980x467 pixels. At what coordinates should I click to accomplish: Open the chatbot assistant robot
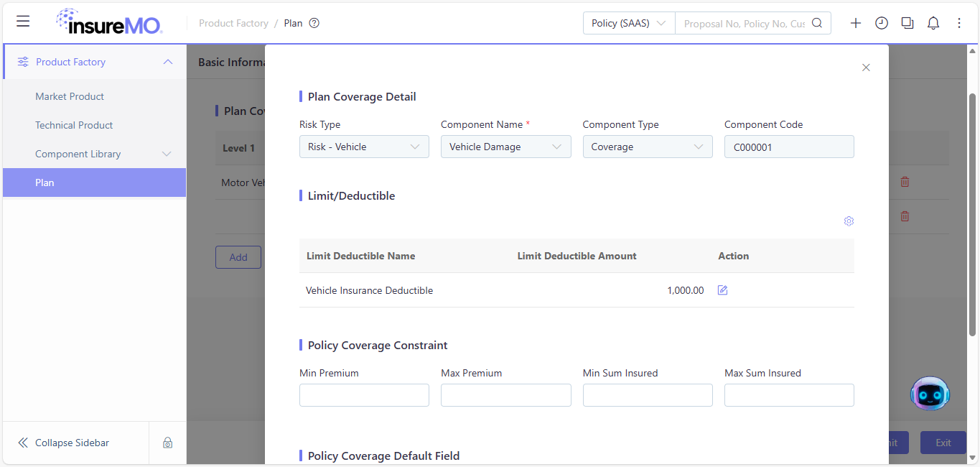coord(930,393)
